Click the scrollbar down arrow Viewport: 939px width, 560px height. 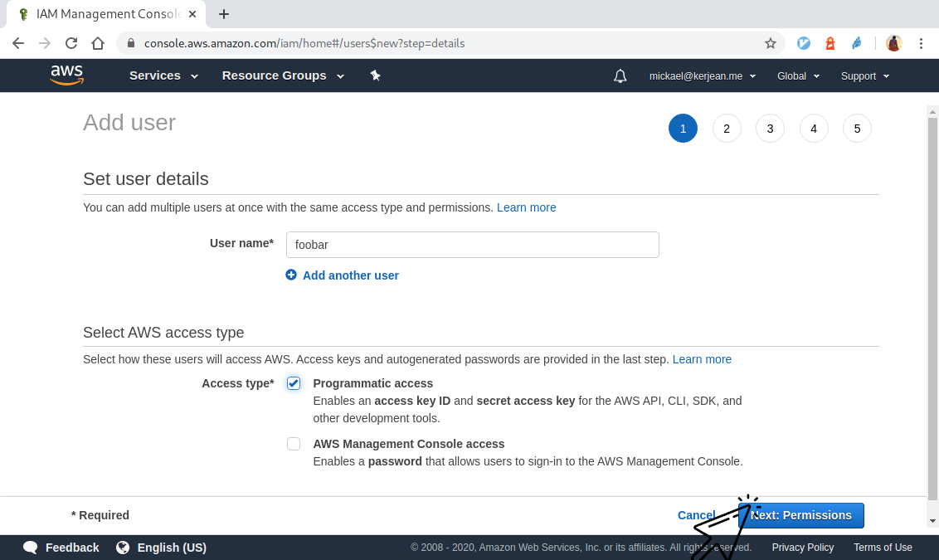[x=932, y=521]
